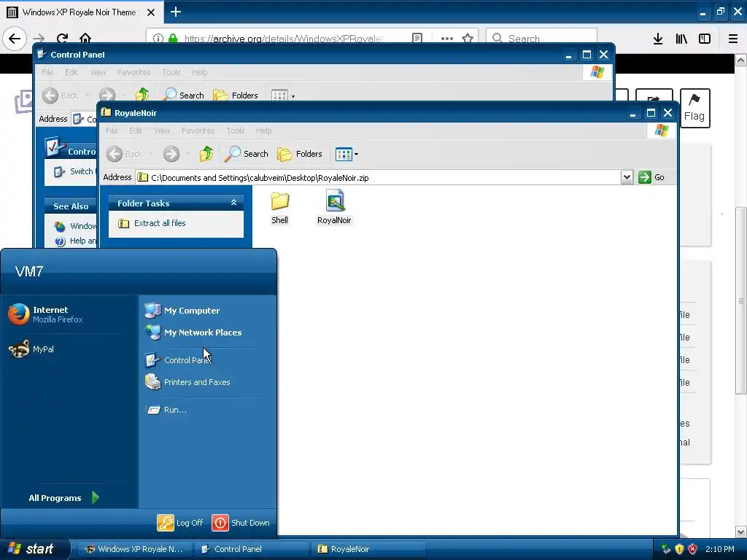Click Firefox page scrollbar down arrow

coord(741,532)
